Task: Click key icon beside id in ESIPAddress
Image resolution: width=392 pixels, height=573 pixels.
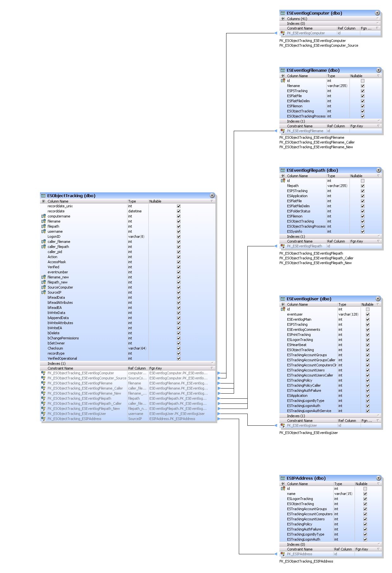Action: (x=283, y=489)
